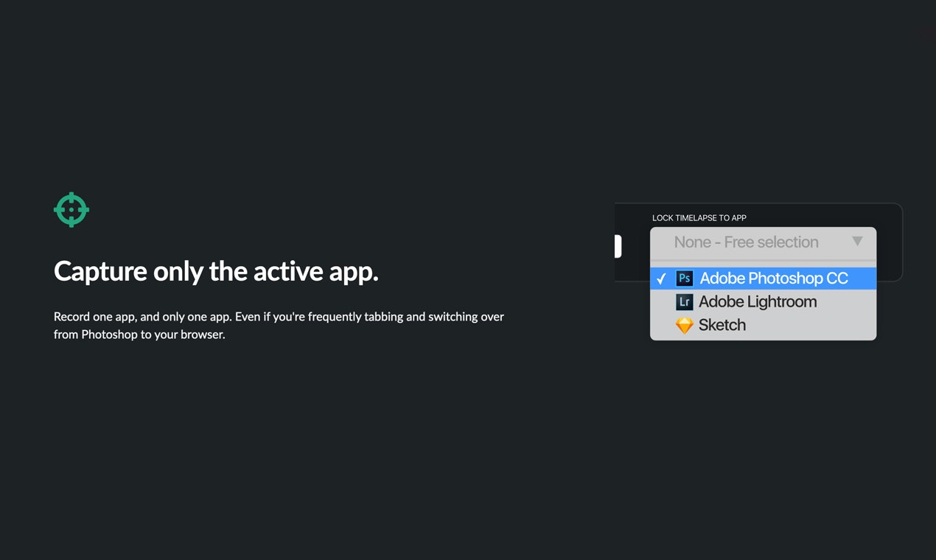Click the empty space right of Sketch
Screen dimensions: 936x560
point(811,325)
